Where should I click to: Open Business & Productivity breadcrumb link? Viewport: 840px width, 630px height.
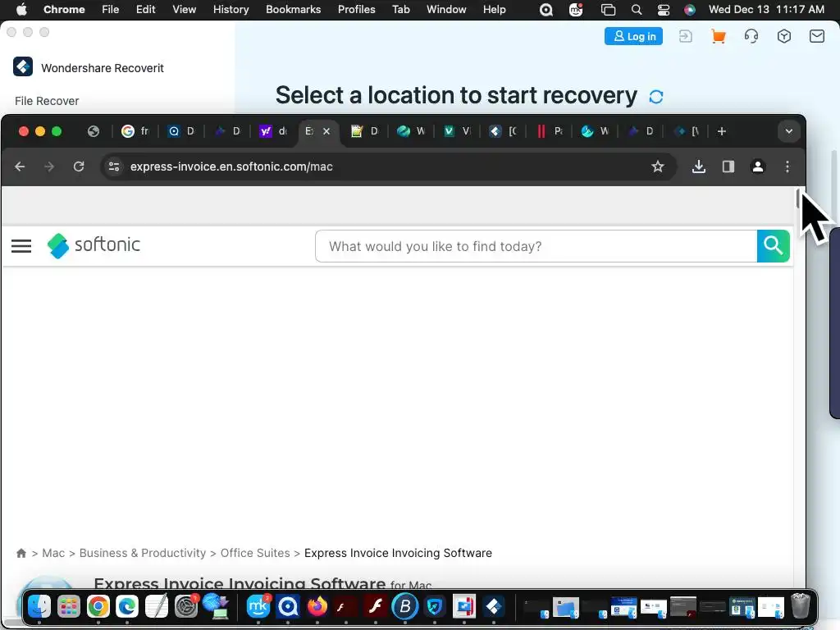pos(143,553)
